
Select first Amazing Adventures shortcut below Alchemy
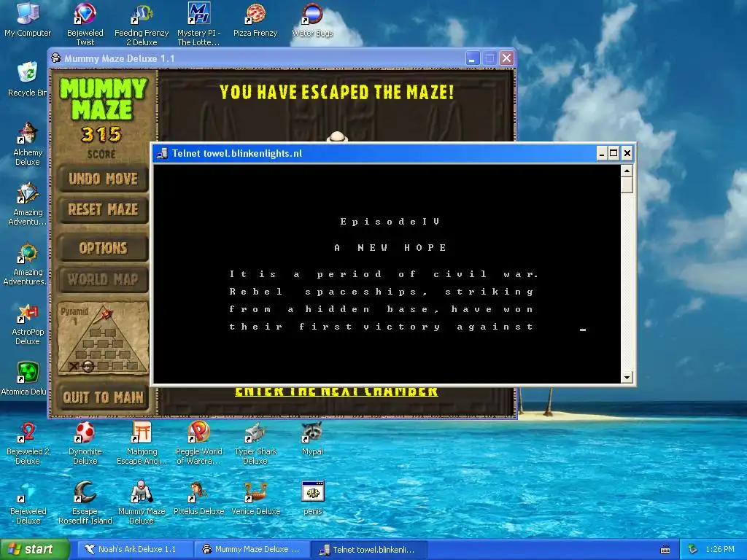(28, 203)
